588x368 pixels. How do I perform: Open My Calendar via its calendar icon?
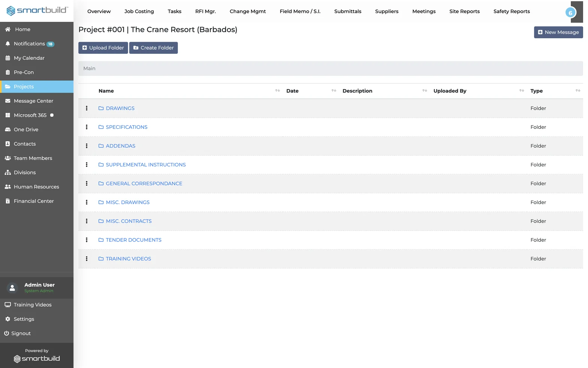pyautogui.click(x=7, y=58)
